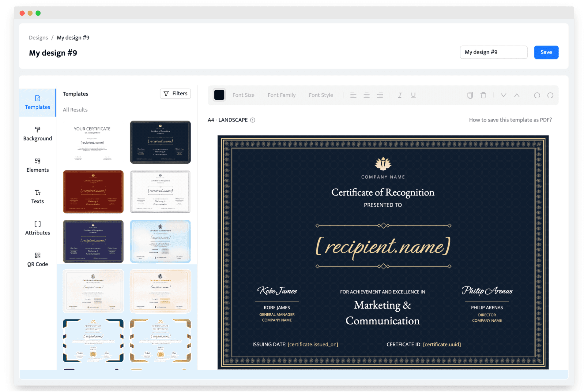Click the redo arrow icon
This screenshot has width=588, height=392.
550,95
